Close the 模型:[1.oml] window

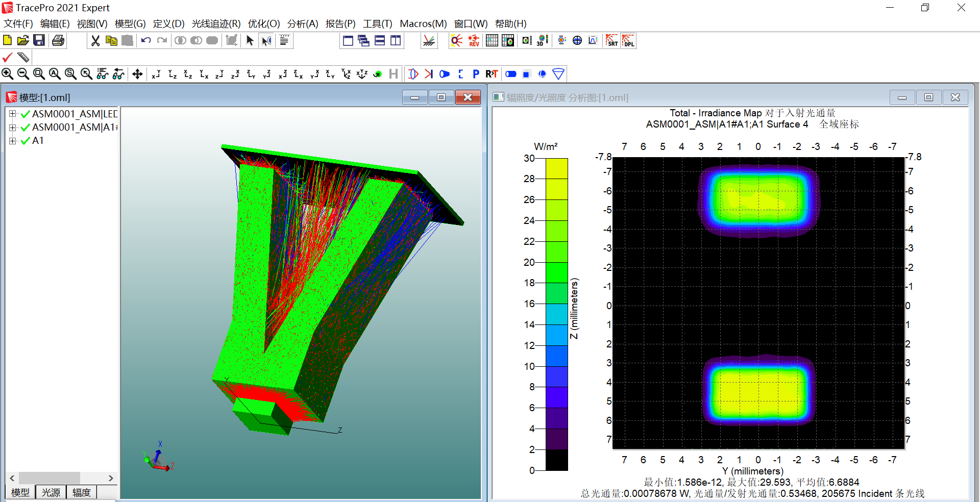[x=468, y=97]
